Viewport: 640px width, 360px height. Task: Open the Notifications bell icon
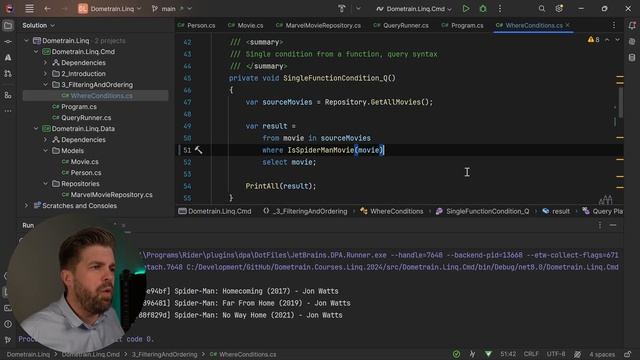coord(632,26)
